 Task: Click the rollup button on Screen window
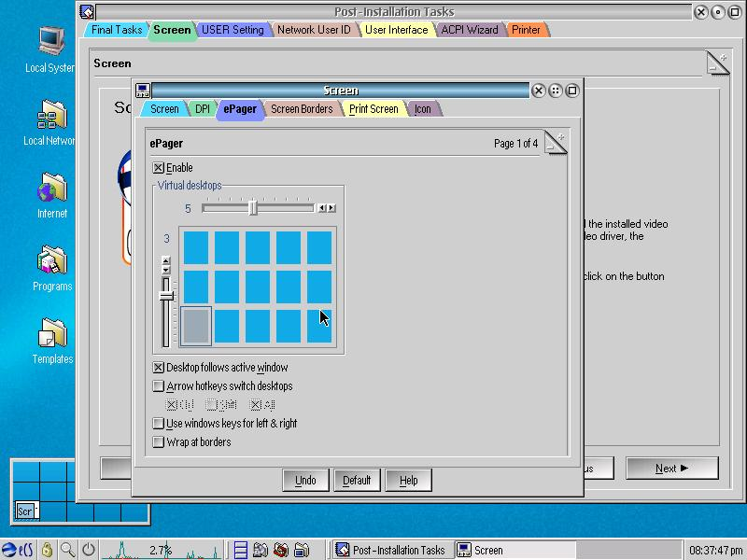pyautogui.click(x=555, y=91)
